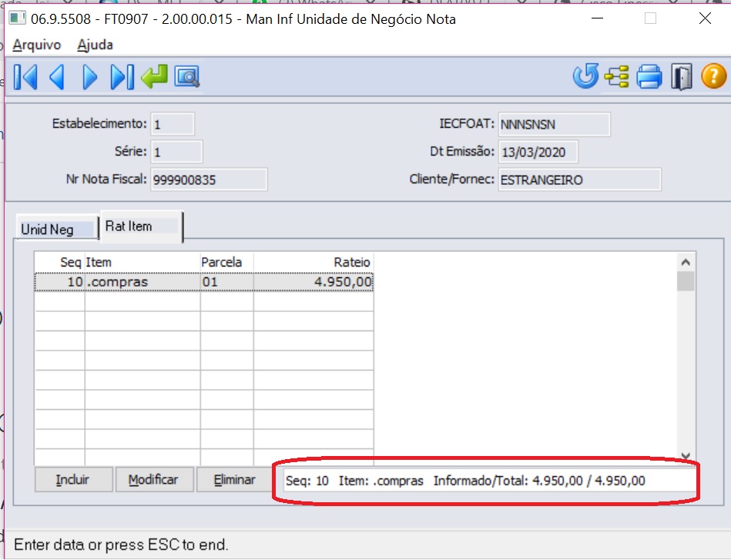Screen dimensions: 731x560
Task: Open the search magnifier icon
Action: tap(187, 77)
